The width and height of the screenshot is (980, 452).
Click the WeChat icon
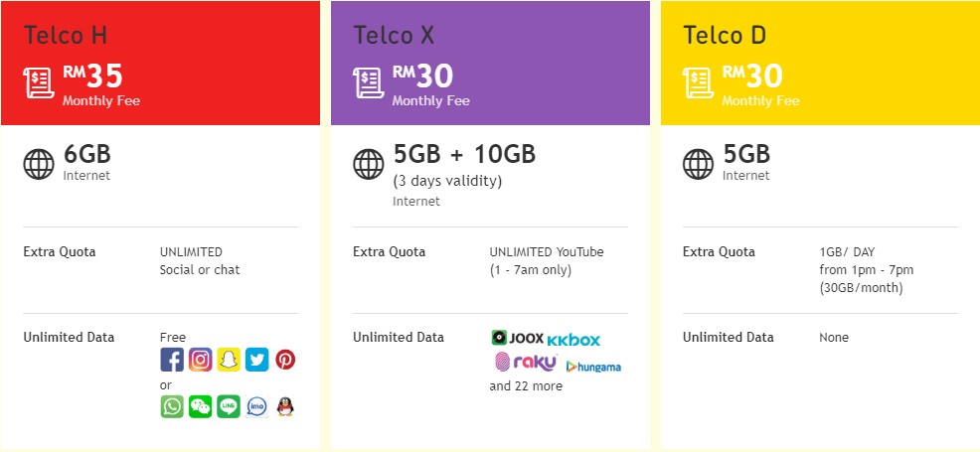coord(201,406)
